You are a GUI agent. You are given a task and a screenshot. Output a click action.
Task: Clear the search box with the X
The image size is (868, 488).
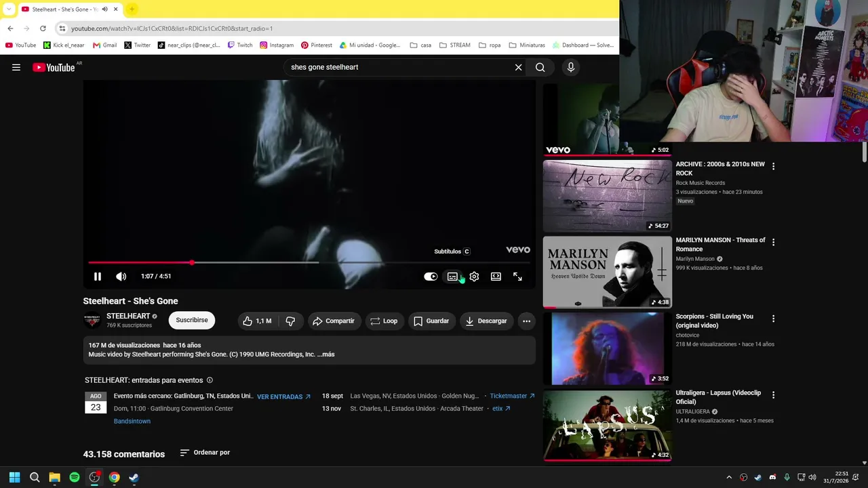(518, 67)
